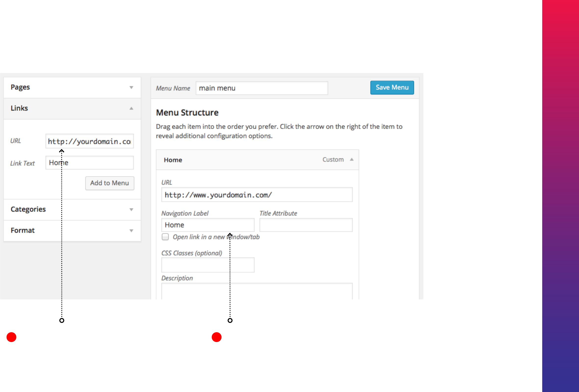Expand the Pages panel arrow
This screenshot has height=392, width=579.
[x=131, y=87]
